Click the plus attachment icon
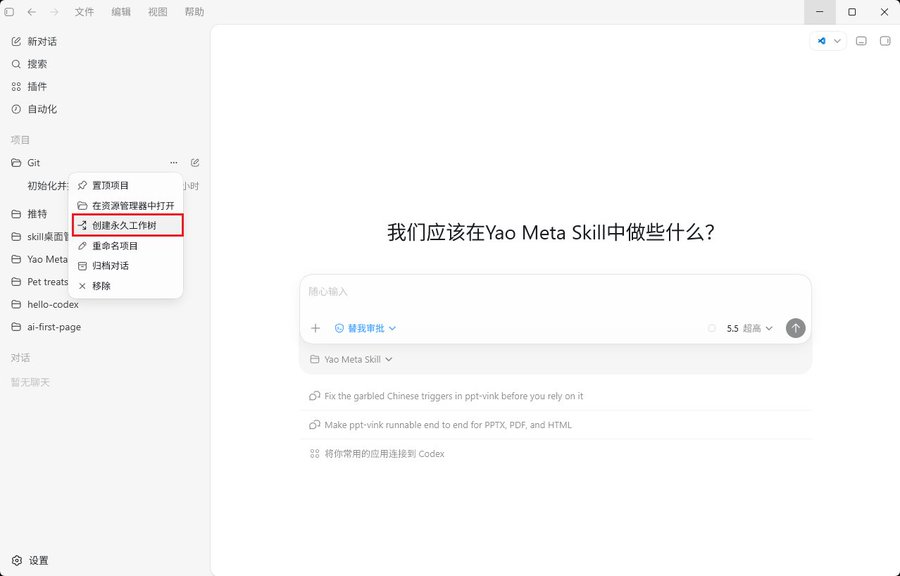This screenshot has height=576, width=900. (x=315, y=328)
